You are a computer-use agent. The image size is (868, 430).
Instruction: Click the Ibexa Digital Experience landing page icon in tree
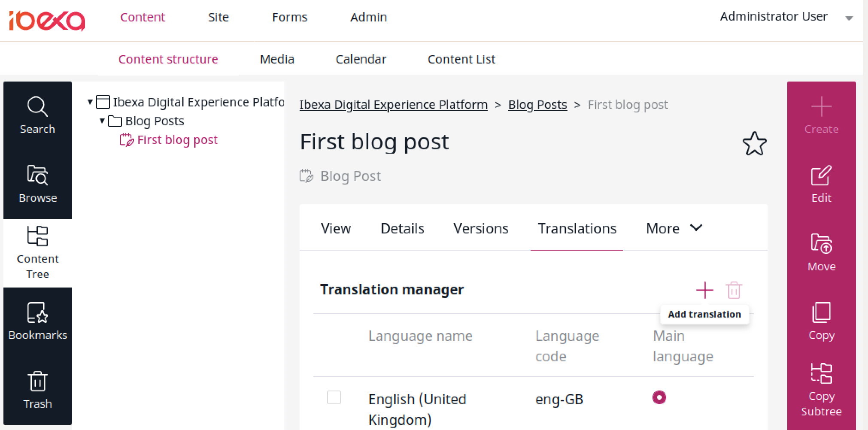[103, 102]
